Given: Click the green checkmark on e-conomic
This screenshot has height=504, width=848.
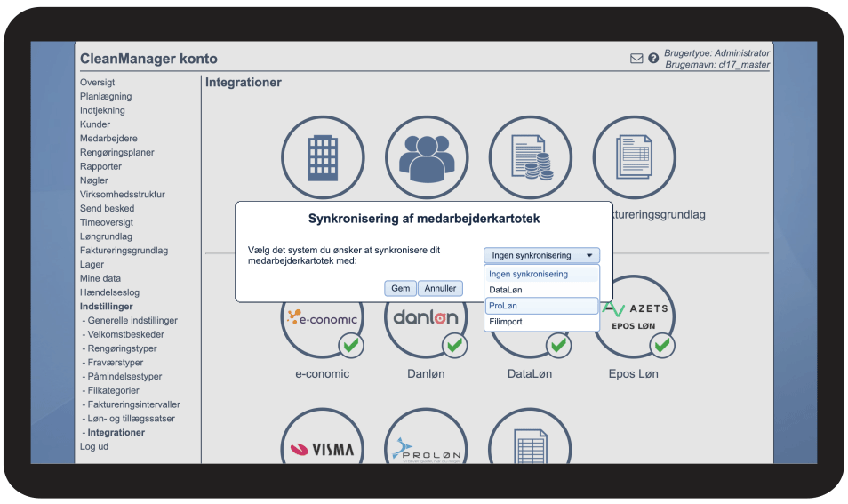Looking at the screenshot, I should point(351,345).
